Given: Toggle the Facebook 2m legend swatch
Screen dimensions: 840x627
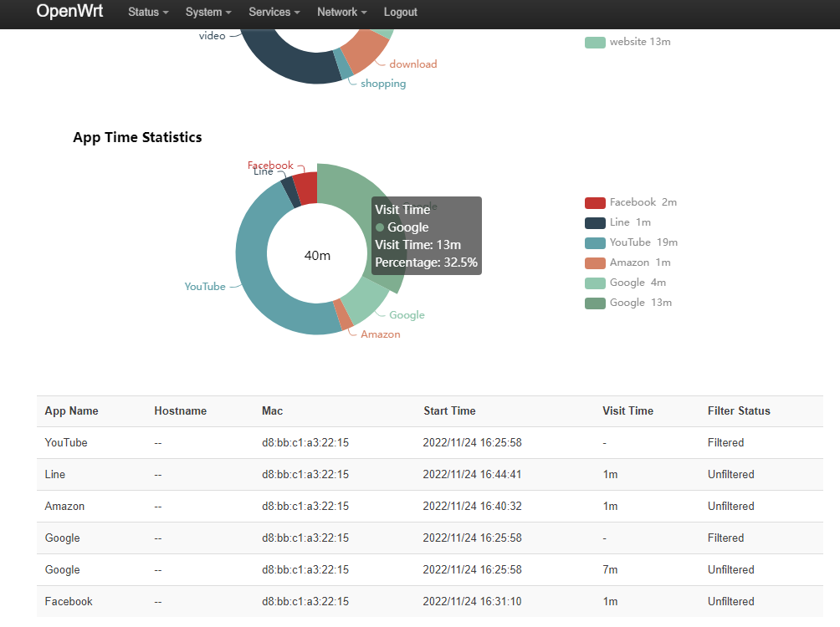Looking at the screenshot, I should coord(595,202).
